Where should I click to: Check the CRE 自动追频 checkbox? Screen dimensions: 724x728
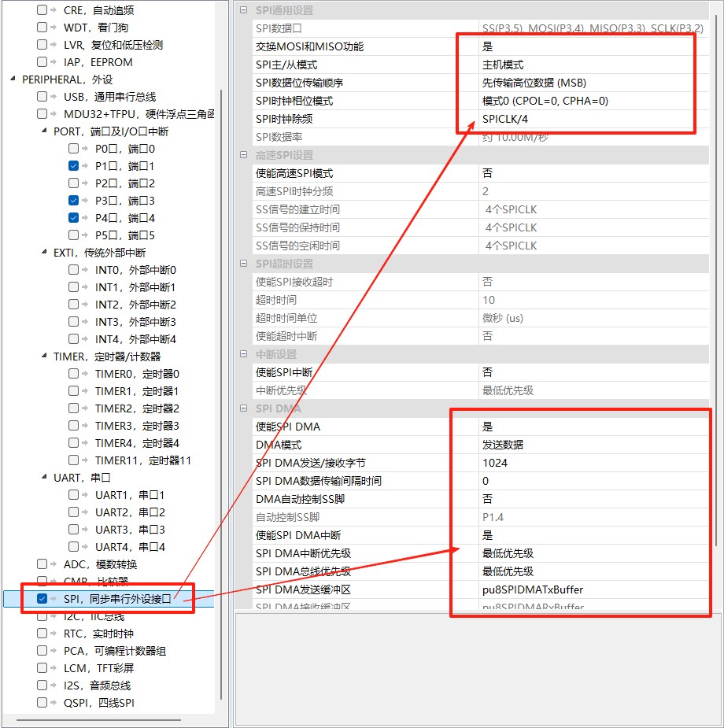point(42,9)
